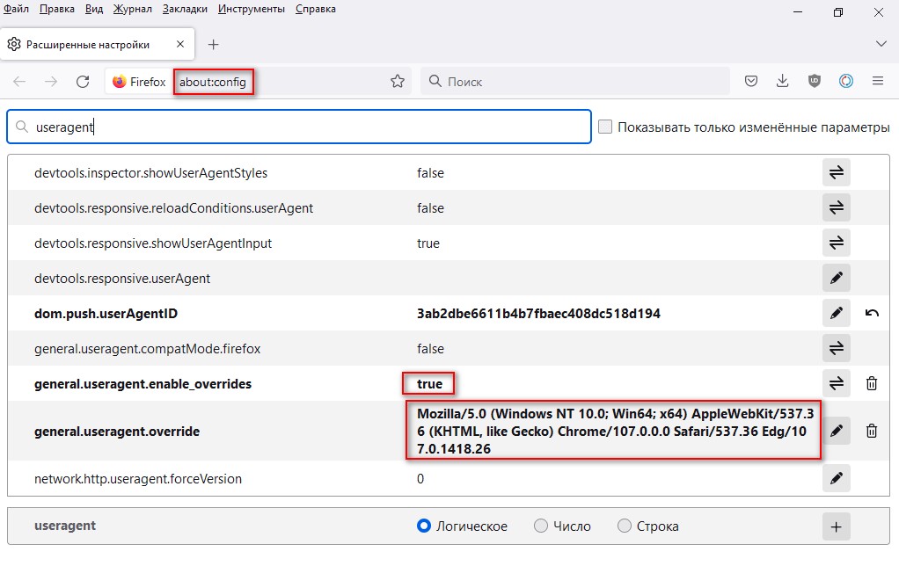
Task: Add new useragent preference with plus button
Action: click(x=836, y=526)
